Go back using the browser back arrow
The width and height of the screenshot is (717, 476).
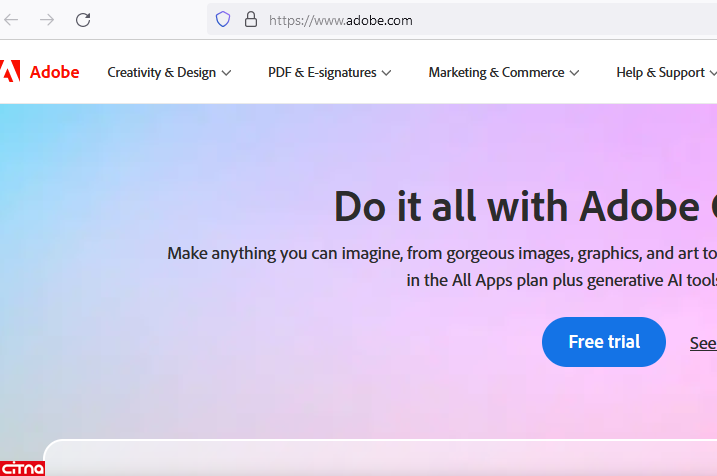click(x=11, y=19)
